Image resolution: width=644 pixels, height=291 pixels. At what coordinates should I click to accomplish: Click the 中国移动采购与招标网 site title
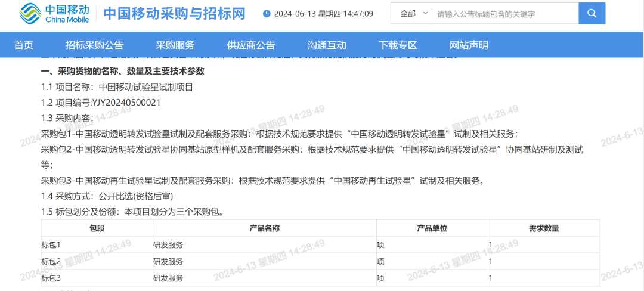[174, 14]
